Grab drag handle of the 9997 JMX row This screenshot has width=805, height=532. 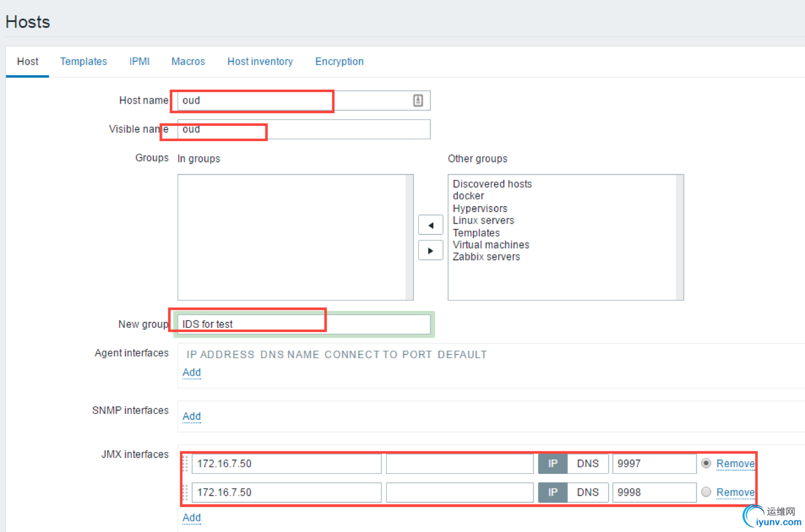click(x=185, y=464)
